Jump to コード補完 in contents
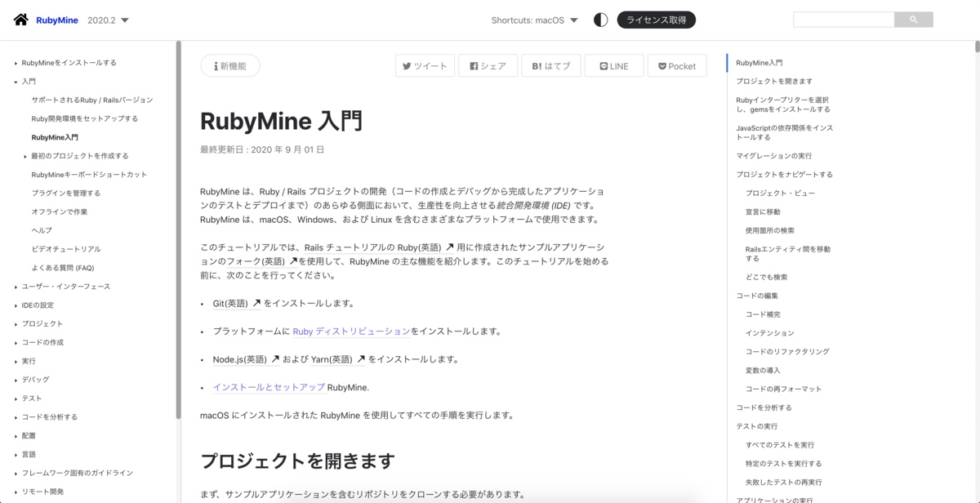The image size is (980, 503). coord(763,314)
